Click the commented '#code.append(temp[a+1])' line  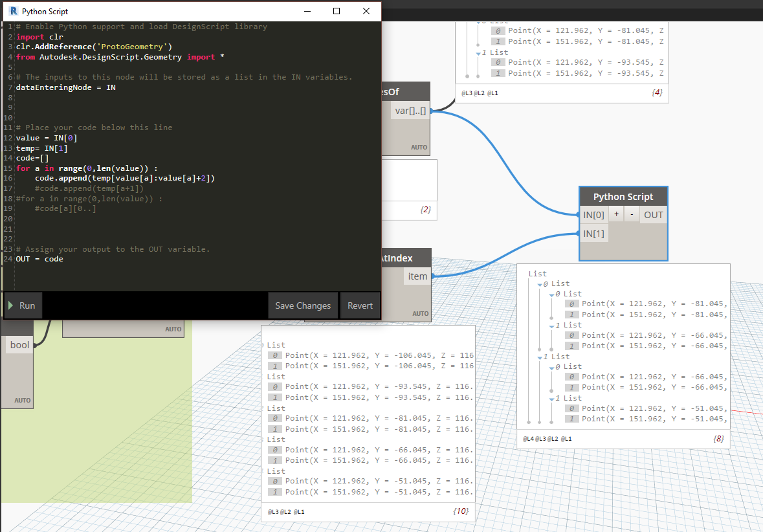point(89,188)
